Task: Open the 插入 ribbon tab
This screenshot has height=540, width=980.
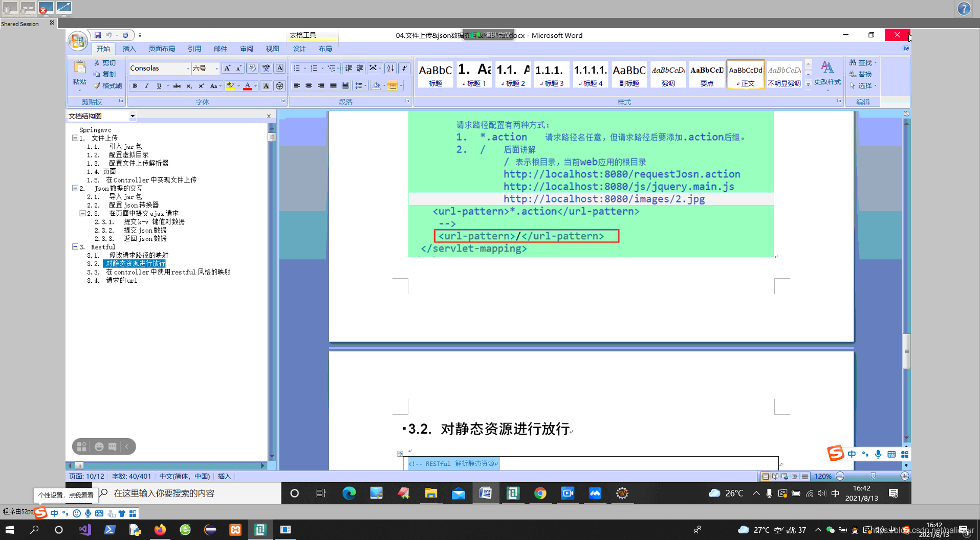Action: [129, 49]
